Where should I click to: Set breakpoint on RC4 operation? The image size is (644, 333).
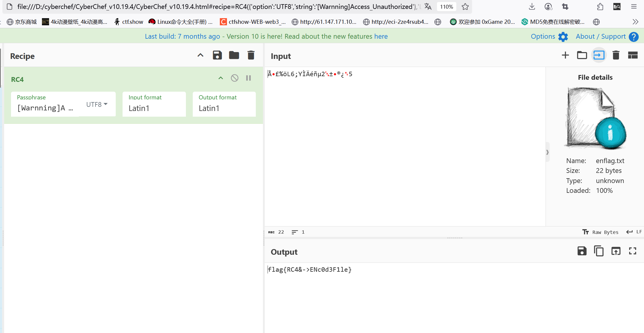click(248, 78)
